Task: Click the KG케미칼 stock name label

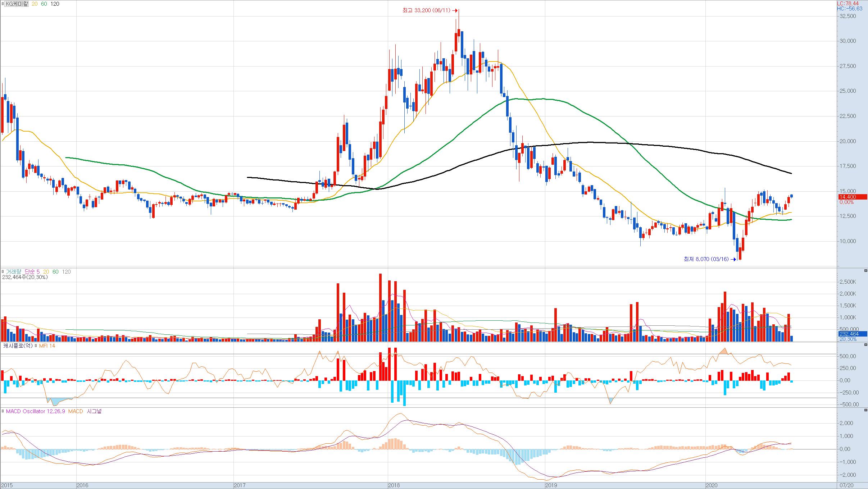Action: click(17, 4)
